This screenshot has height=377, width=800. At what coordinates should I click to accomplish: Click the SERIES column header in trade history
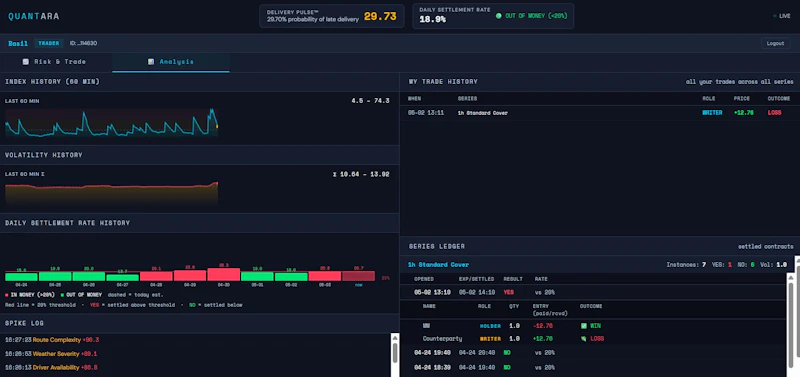(x=467, y=98)
